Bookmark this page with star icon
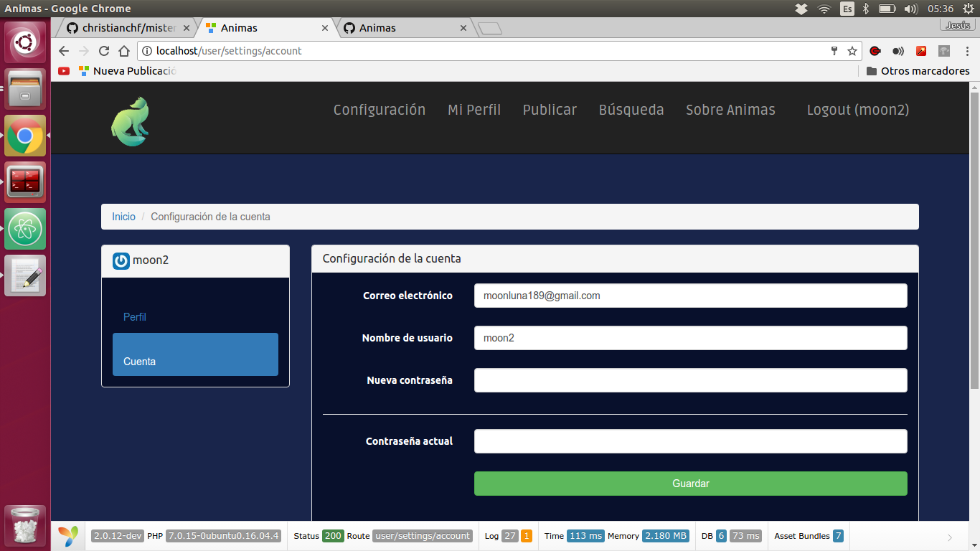This screenshot has height=551, width=980. pyautogui.click(x=852, y=51)
